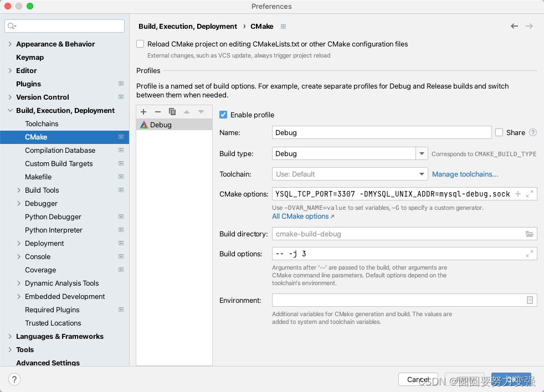Expand Editor section

(10, 70)
